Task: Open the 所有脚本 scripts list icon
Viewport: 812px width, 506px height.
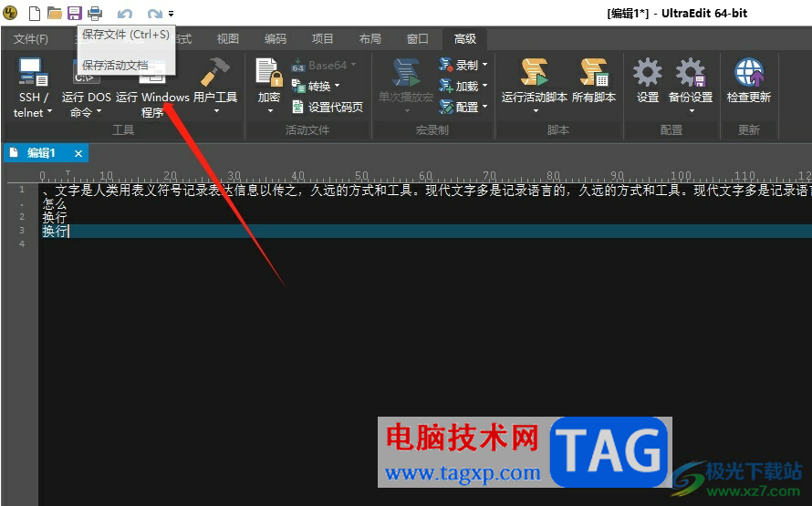Action: tap(594, 72)
